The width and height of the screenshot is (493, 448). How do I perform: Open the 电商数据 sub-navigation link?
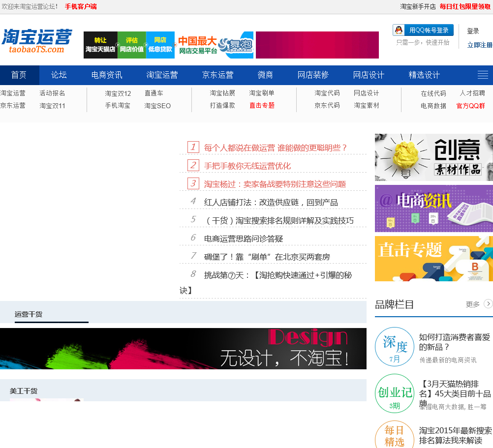click(x=433, y=106)
